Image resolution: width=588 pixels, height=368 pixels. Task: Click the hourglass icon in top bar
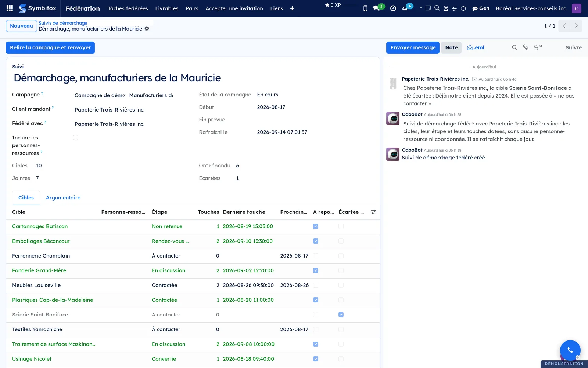click(x=446, y=8)
